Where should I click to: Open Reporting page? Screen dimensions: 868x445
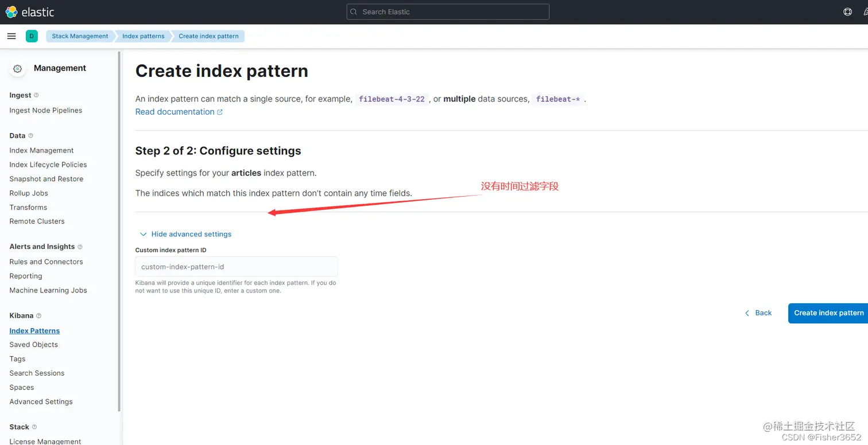click(x=26, y=276)
